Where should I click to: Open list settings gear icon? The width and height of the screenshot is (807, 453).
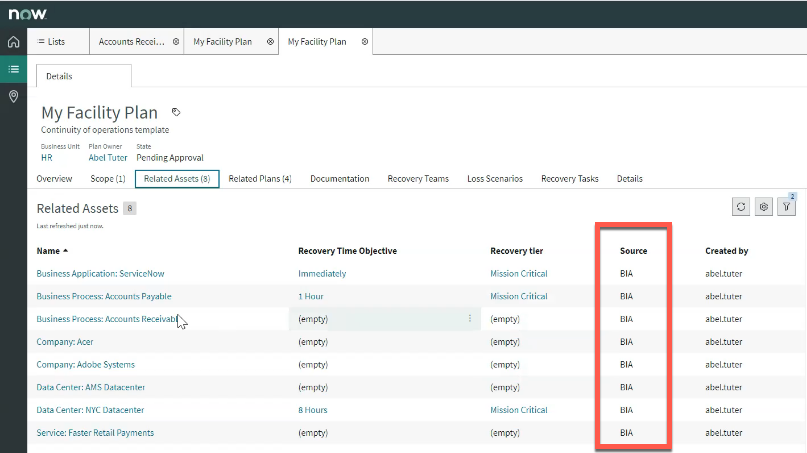764,206
